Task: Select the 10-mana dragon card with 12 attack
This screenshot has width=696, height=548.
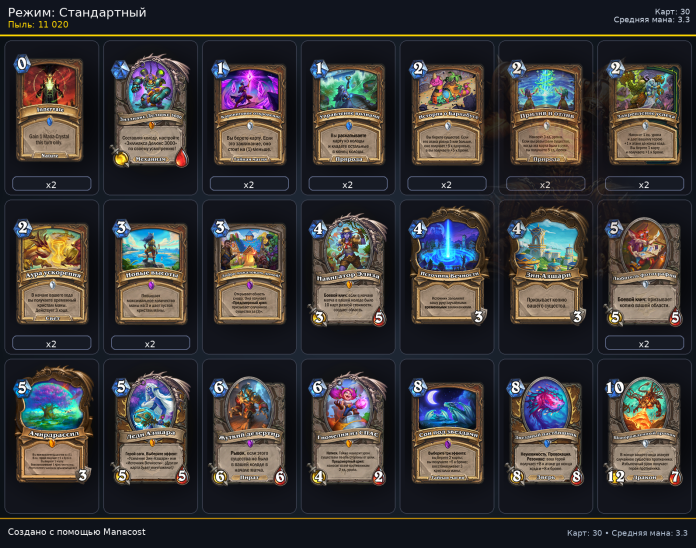Action: click(645, 430)
